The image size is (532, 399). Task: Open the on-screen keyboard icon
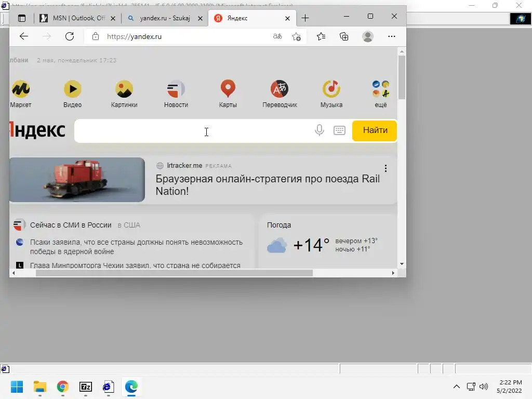[x=339, y=130]
